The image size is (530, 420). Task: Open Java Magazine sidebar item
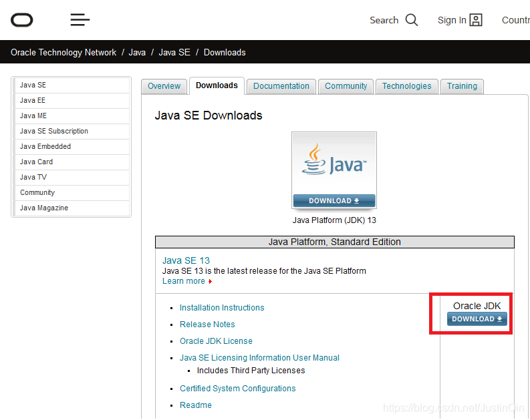point(72,208)
